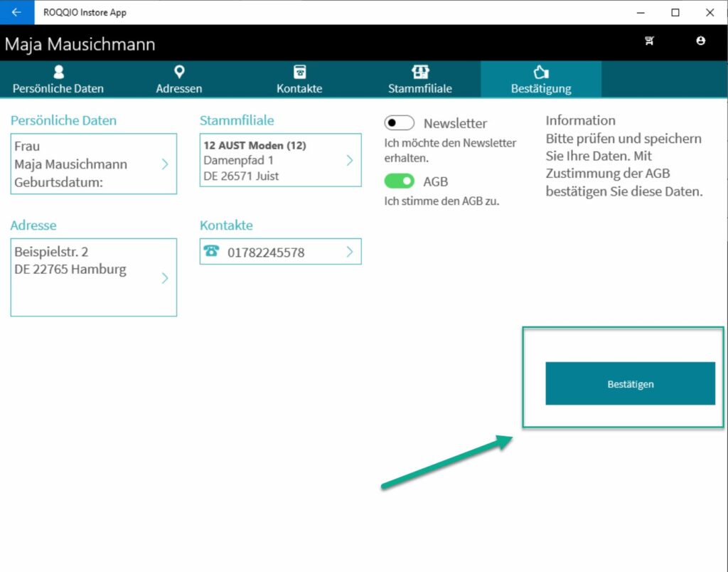Expand Stammfiliale card chevron
This screenshot has height=572, width=728.
pos(349,160)
